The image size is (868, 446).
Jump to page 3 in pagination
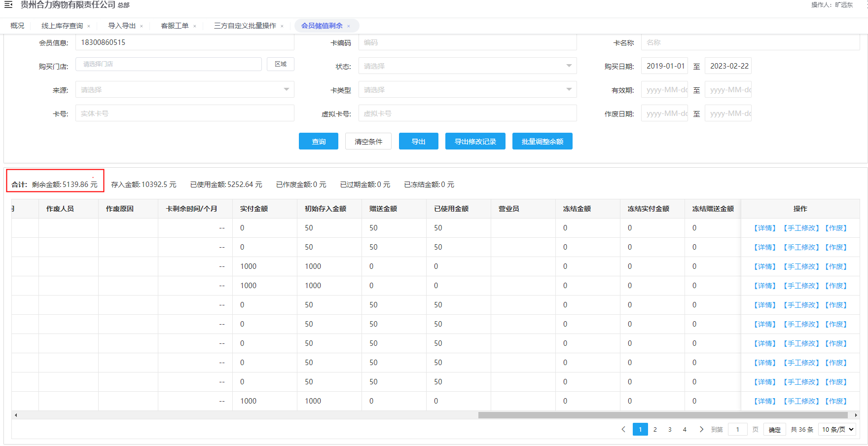(670, 429)
